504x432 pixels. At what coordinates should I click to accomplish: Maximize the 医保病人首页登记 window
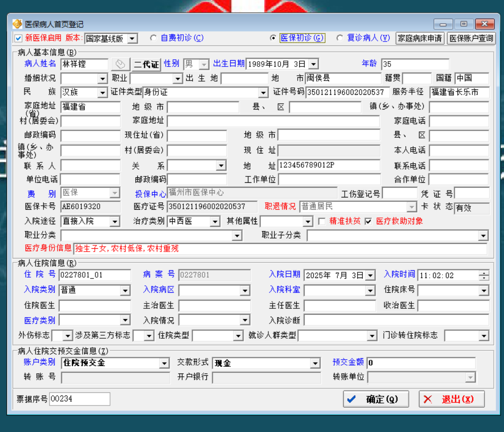tap(463, 24)
